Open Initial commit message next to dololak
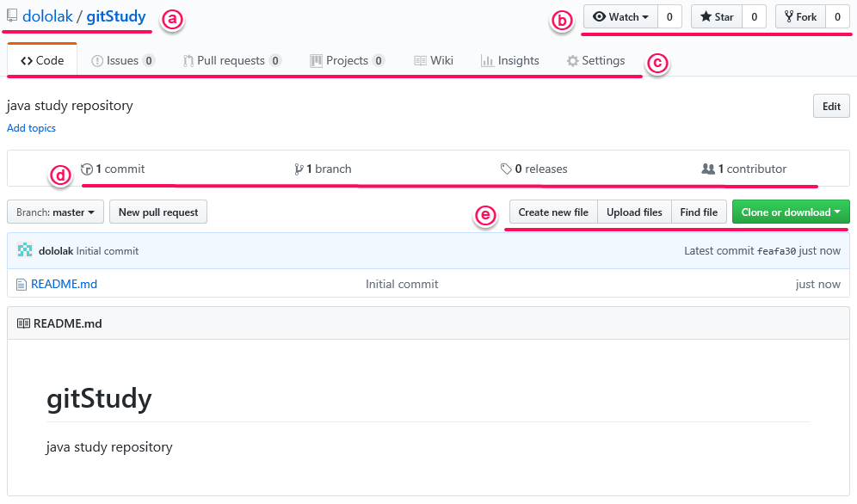 [108, 251]
